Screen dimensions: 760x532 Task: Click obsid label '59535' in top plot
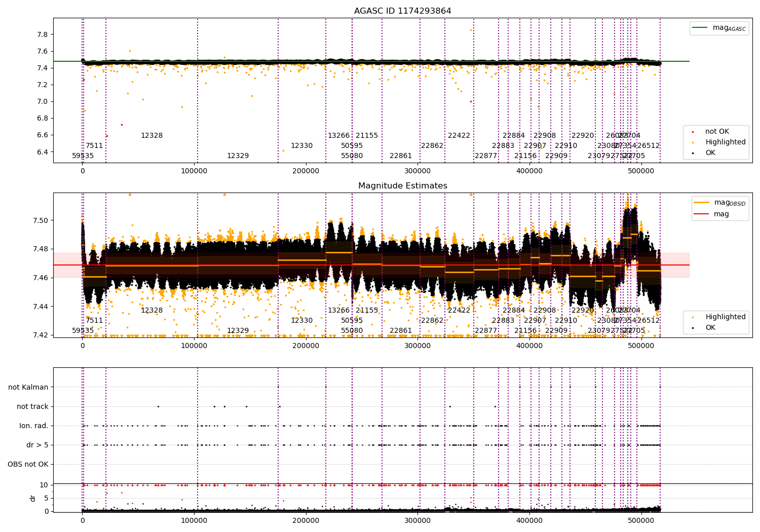[x=83, y=156]
